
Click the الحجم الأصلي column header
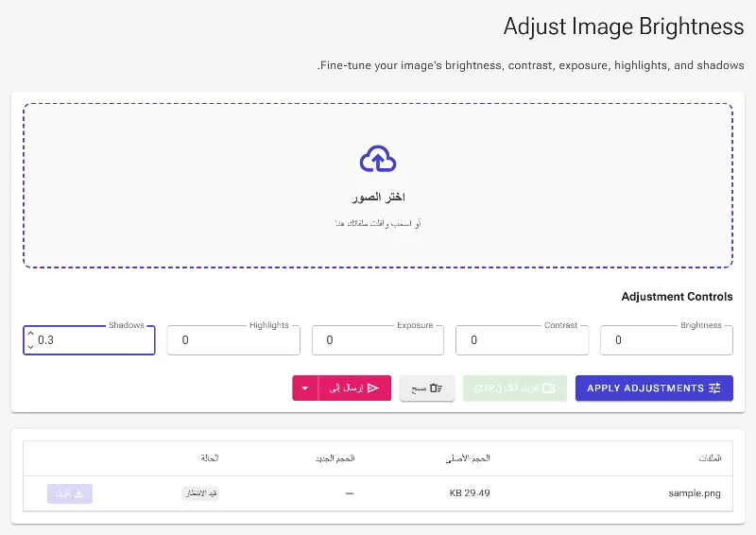click(468, 457)
